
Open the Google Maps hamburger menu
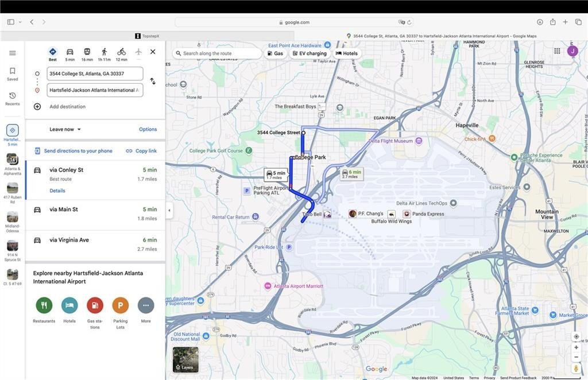pyautogui.click(x=13, y=53)
